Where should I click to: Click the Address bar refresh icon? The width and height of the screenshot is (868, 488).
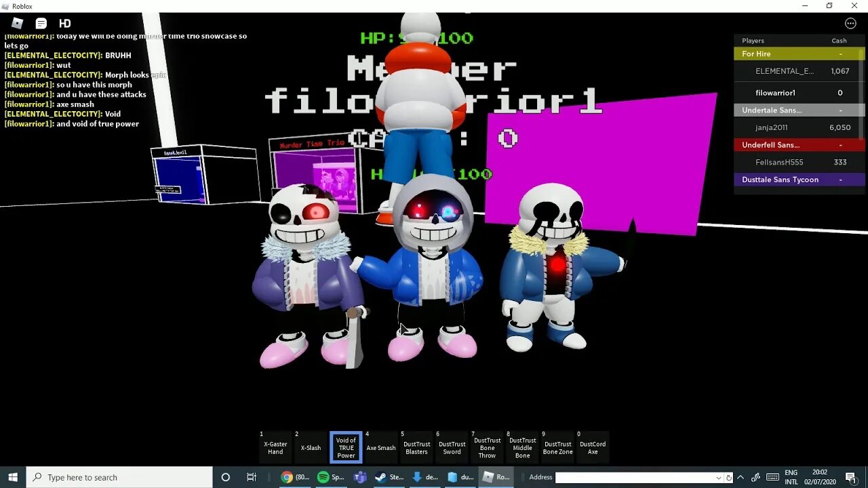(729, 478)
